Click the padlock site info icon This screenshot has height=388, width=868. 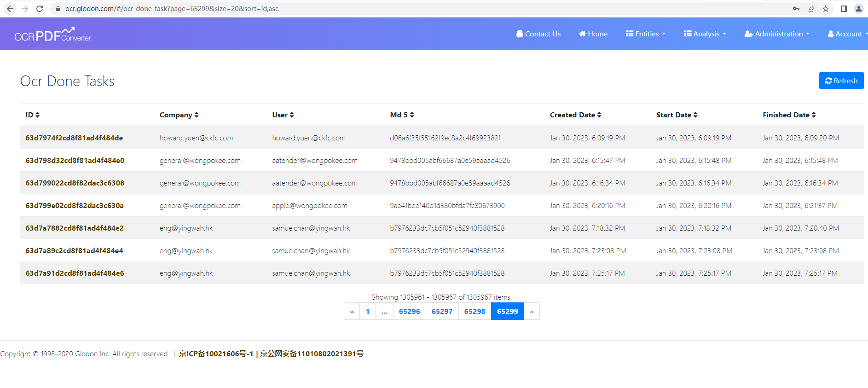pos(58,9)
